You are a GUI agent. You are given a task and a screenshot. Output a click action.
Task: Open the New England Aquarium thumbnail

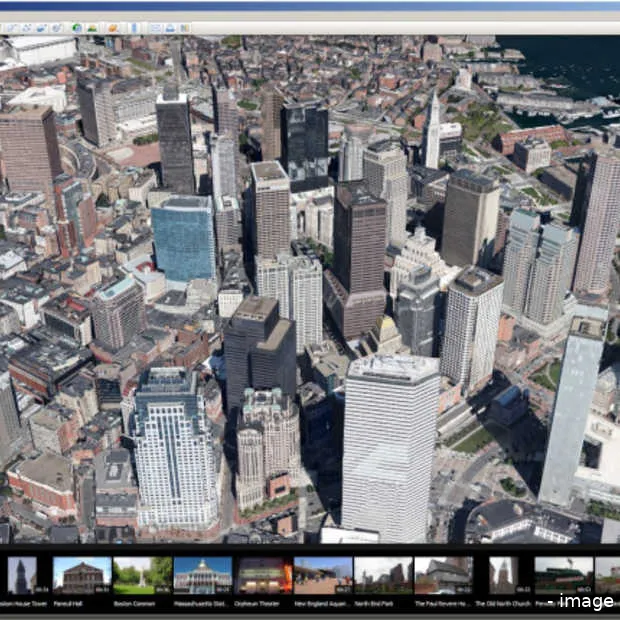(x=323, y=575)
